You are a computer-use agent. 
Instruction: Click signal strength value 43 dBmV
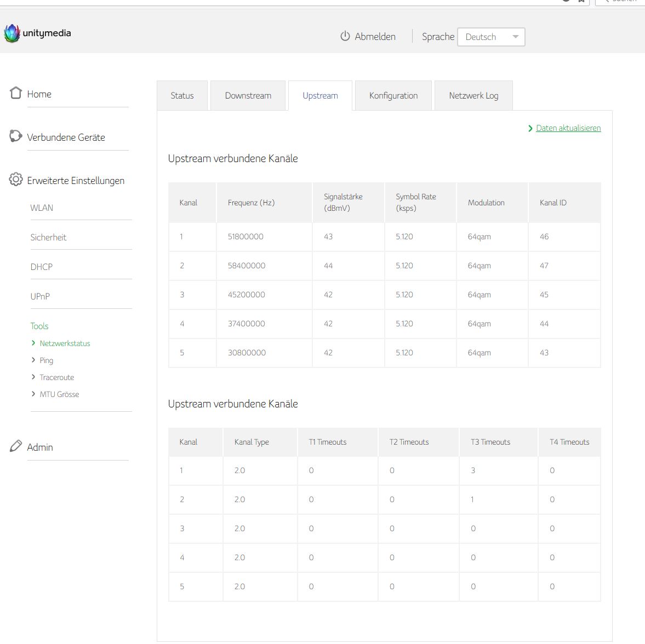click(328, 237)
